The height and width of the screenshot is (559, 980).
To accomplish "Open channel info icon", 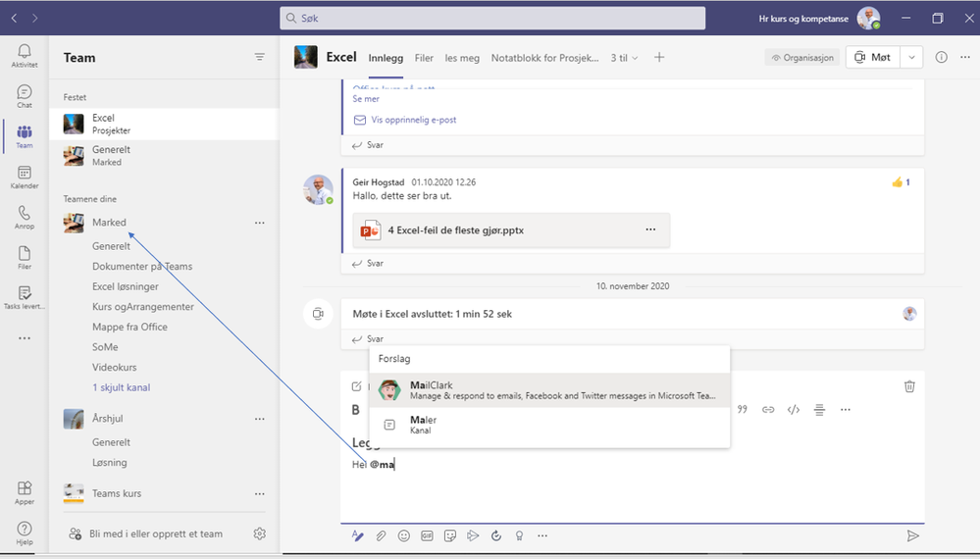I will click(x=941, y=57).
